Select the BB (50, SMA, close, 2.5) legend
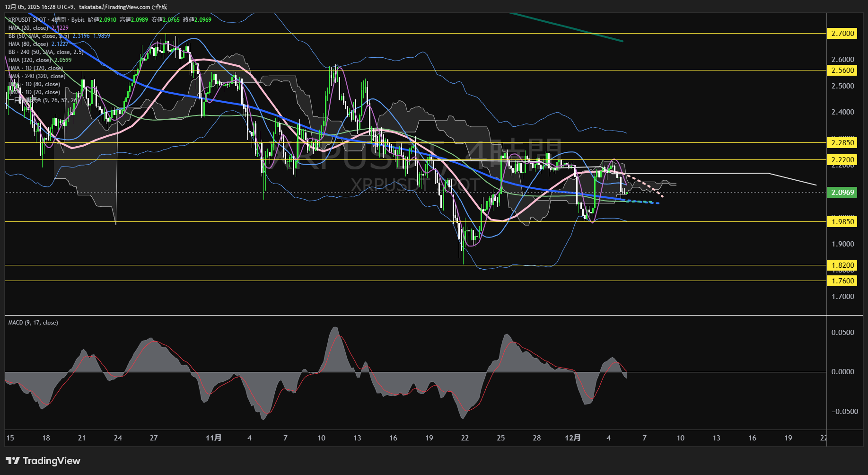 click(39, 36)
